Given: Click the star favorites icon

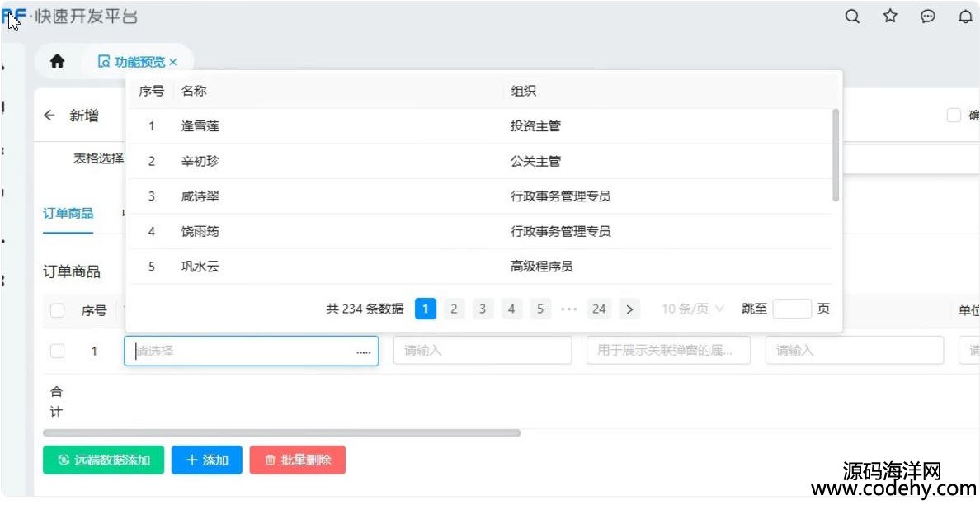Looking at the screenshot, I should 890,17.
